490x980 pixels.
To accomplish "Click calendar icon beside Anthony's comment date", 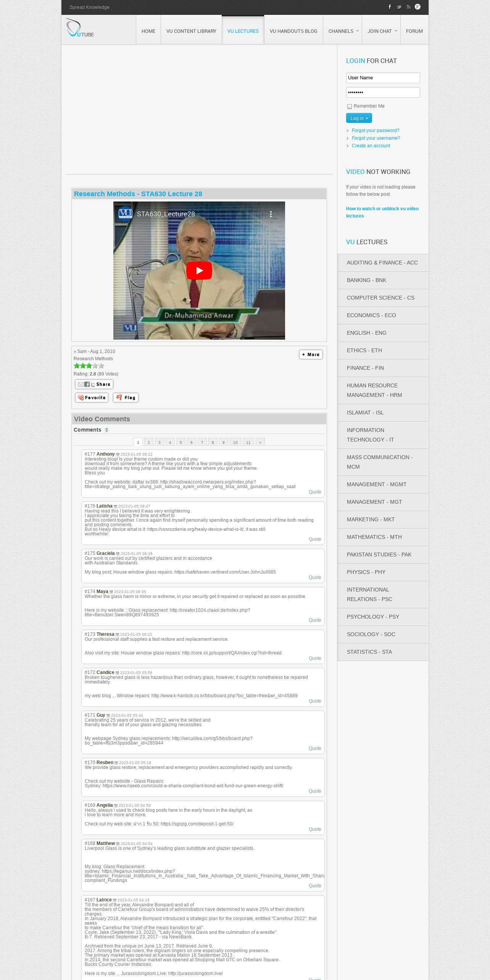I will pos(118,455).
